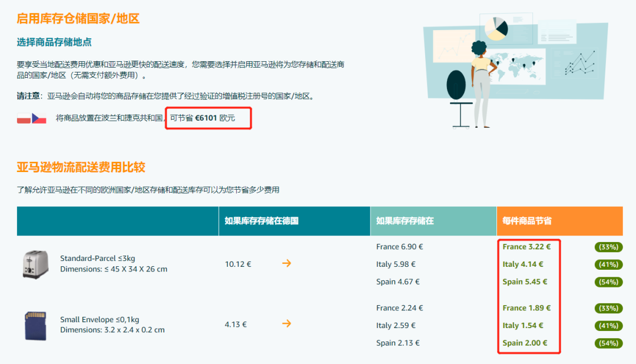Click the Dimensions ≤ 45 X 34 X 26 cm text
This screenshot has height=364, width=636.
(114, 269)
